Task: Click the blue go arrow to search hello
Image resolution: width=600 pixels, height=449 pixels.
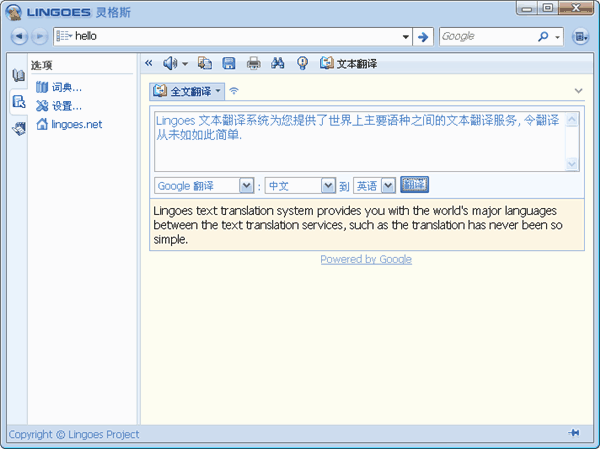Action: coord(423,37)
